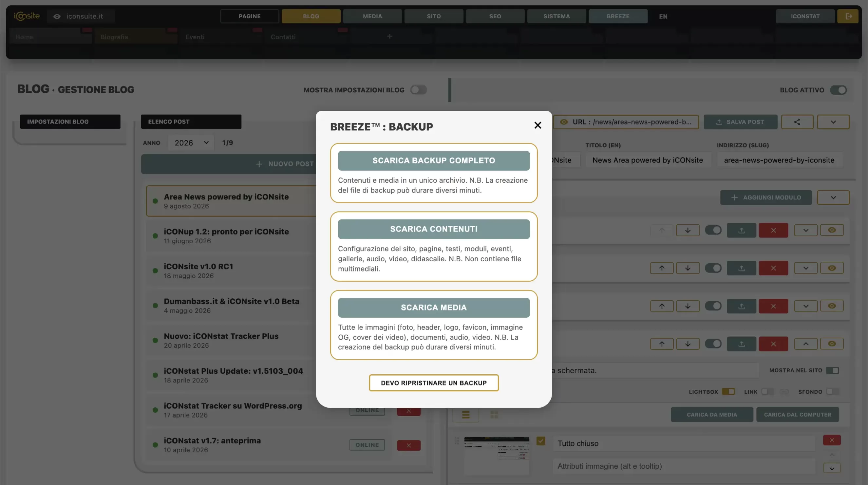Expand the third module row chevron

[806, 306]
